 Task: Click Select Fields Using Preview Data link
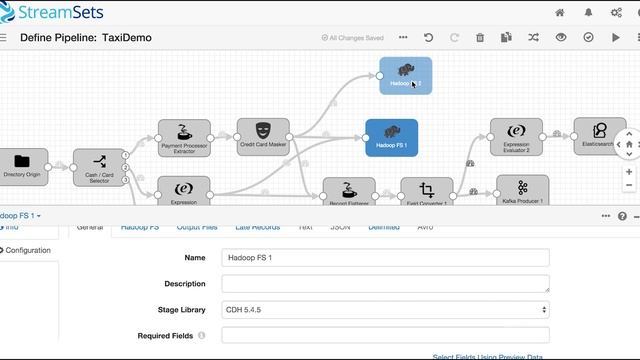487,357
